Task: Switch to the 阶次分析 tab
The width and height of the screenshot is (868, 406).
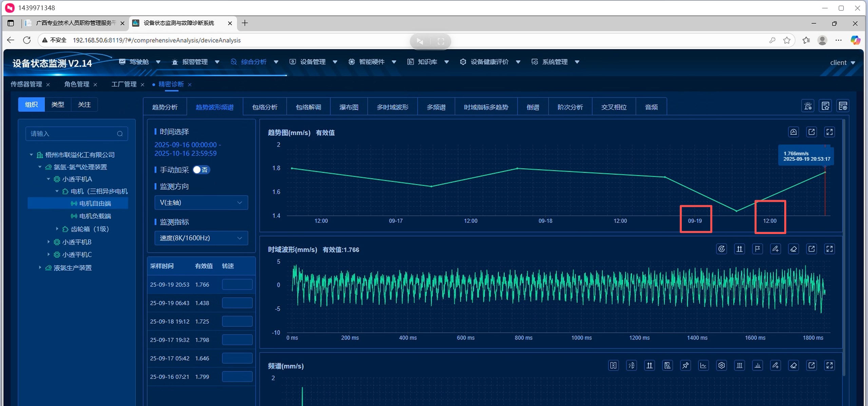Action: pyautogui.click(x=571, y=107)
